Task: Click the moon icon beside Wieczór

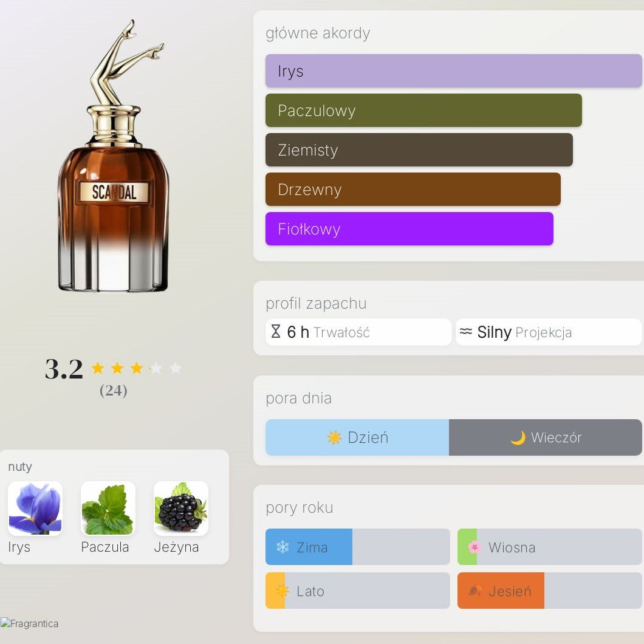Action: point(518,438)
